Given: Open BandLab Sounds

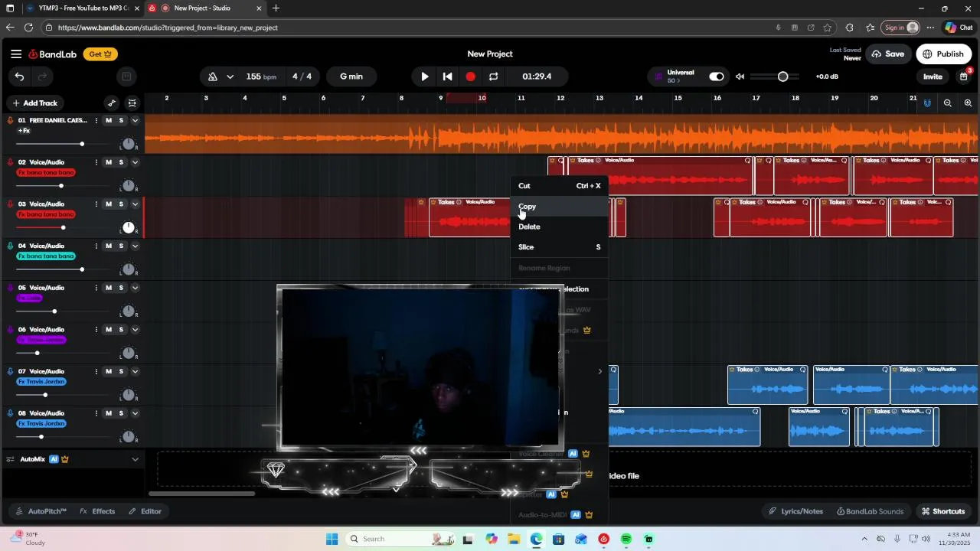Looking at the screenshot, I should (870, 511).
